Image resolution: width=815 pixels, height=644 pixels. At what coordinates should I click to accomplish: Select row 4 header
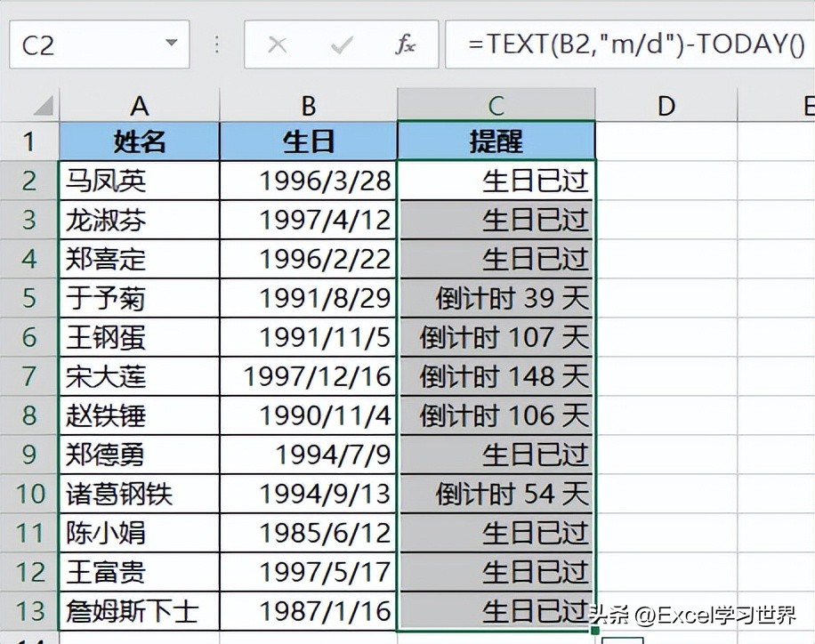coord(29,258)
